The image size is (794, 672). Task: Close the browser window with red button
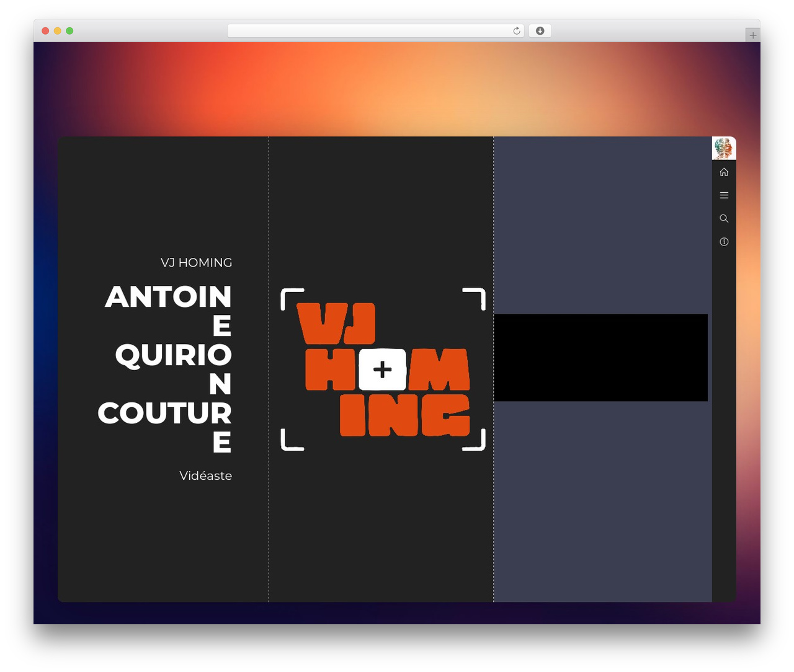click(x=45, y=31)
